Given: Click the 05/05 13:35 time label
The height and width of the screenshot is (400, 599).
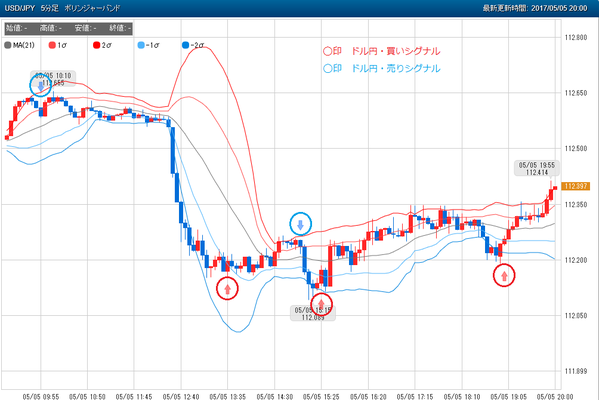Looking at the screenshot, I should pos(227,397).
